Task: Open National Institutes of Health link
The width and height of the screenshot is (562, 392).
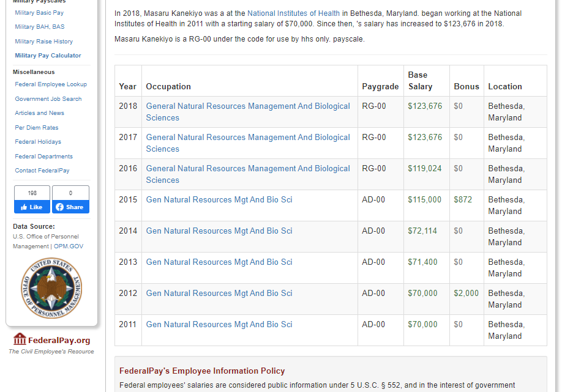Action: [293, 13]
